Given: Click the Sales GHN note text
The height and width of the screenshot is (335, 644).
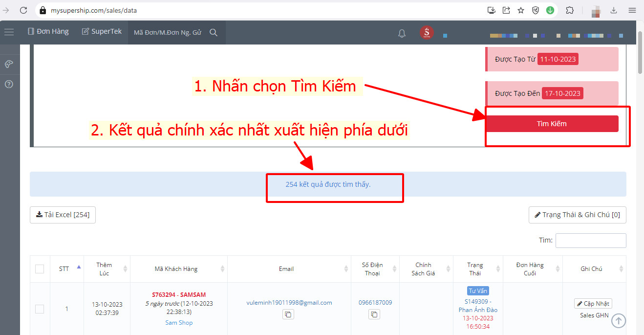Looking at the screenshot, I should pos(594,315).
